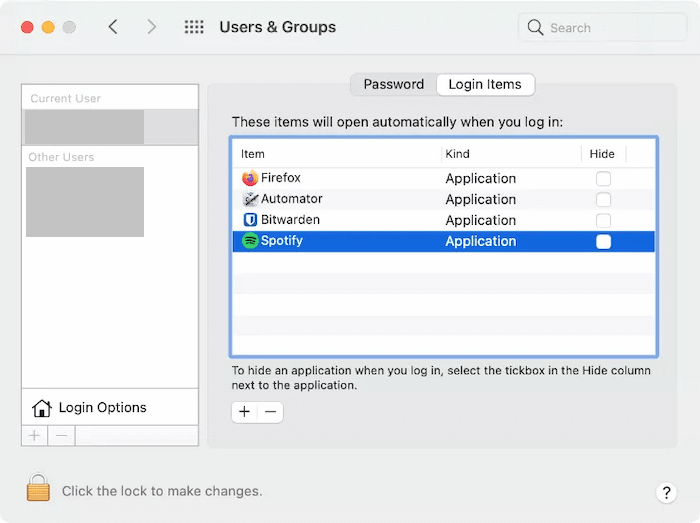Remove a user with sidebar minus button

point(62,436)
